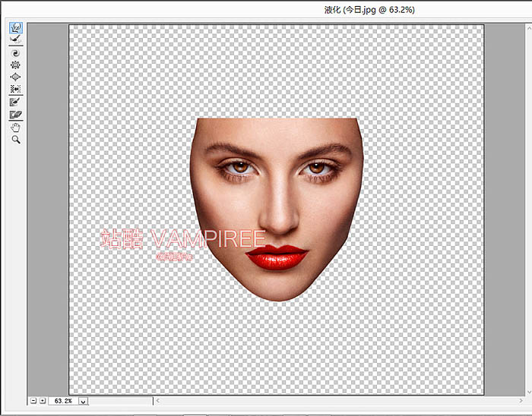Select the Zoom magnifier tool
The image size is (532, 416).
(x=16, y=140)
